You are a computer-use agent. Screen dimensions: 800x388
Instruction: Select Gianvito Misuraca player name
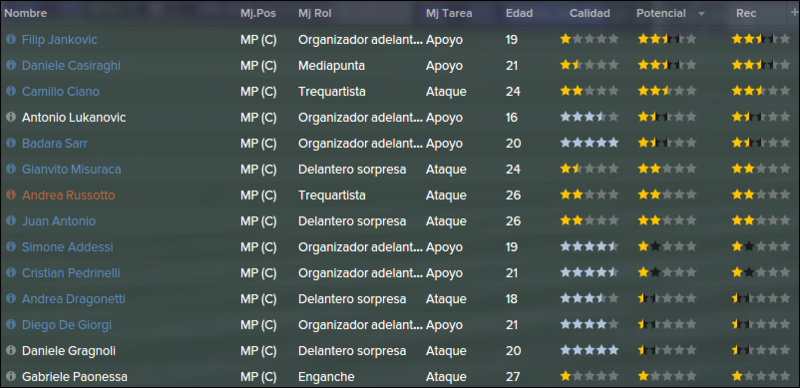[71, 169]
